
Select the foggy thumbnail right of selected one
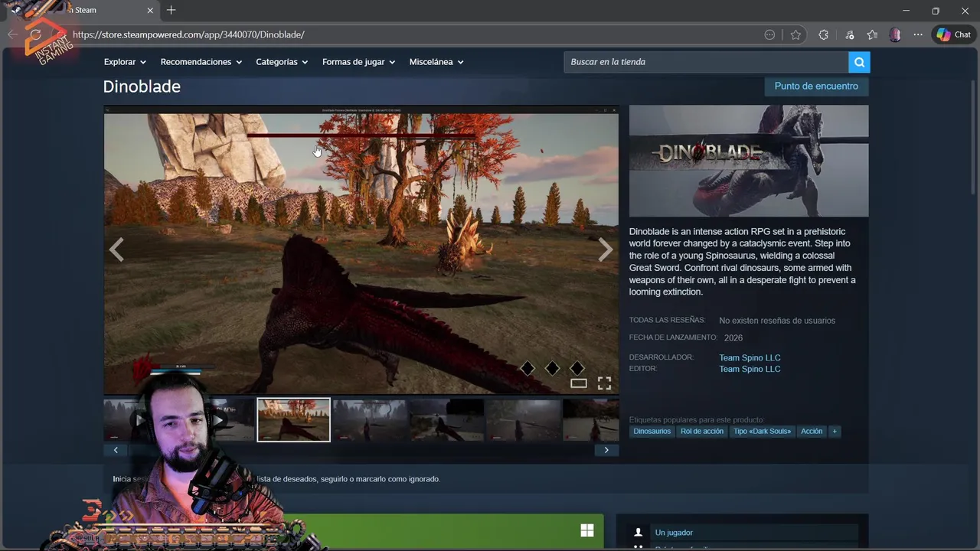tap(370, 419)
